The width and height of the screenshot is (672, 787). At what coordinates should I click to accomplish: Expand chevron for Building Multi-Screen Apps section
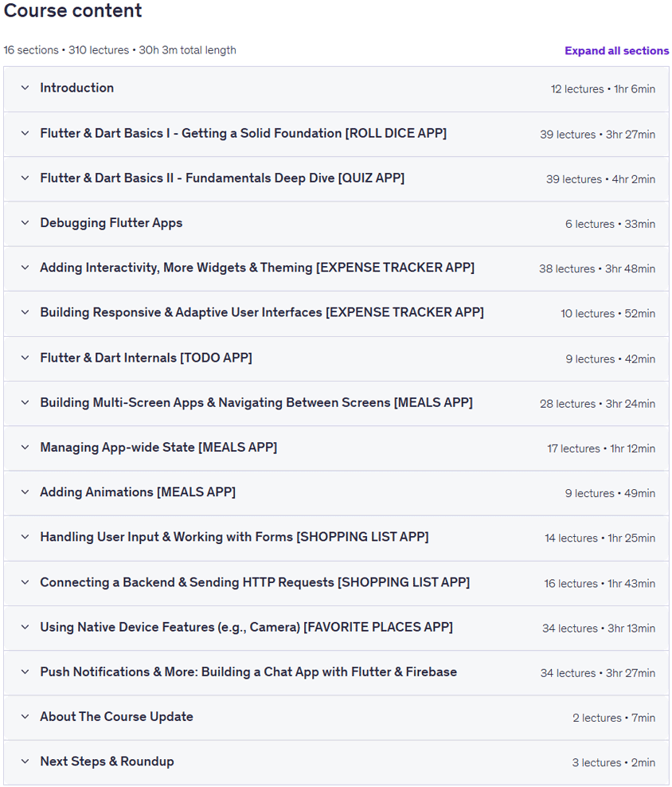click(x=25, y=402)
